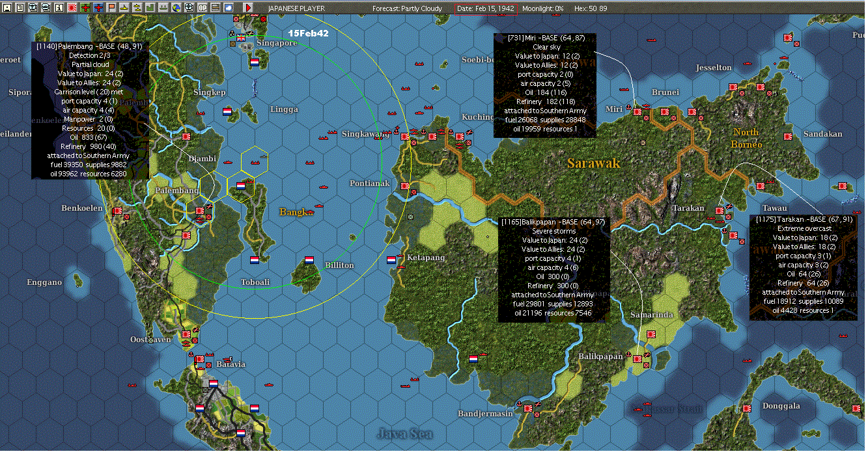Open the globe strategic map icon
This screenshot has height=456, width=868.
point(176,8)
